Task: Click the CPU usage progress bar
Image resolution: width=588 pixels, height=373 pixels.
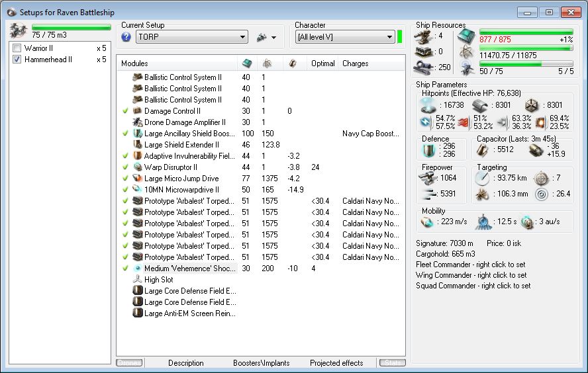Action: [x=526, y=32]
